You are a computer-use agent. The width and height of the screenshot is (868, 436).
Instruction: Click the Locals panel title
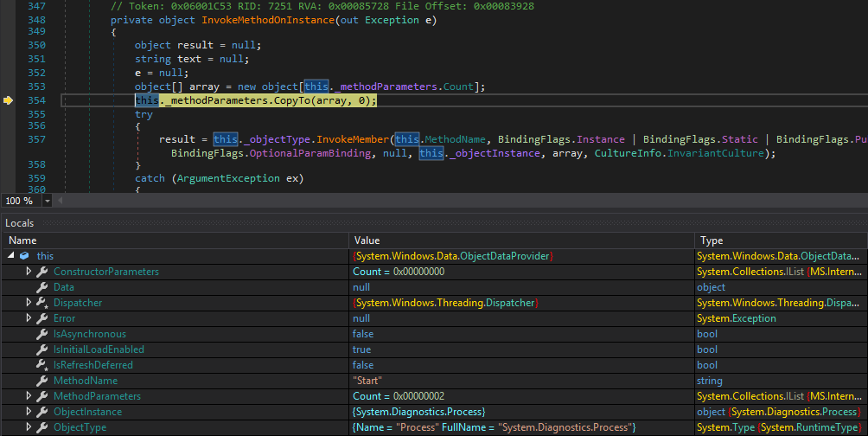(x=19, y=222)
